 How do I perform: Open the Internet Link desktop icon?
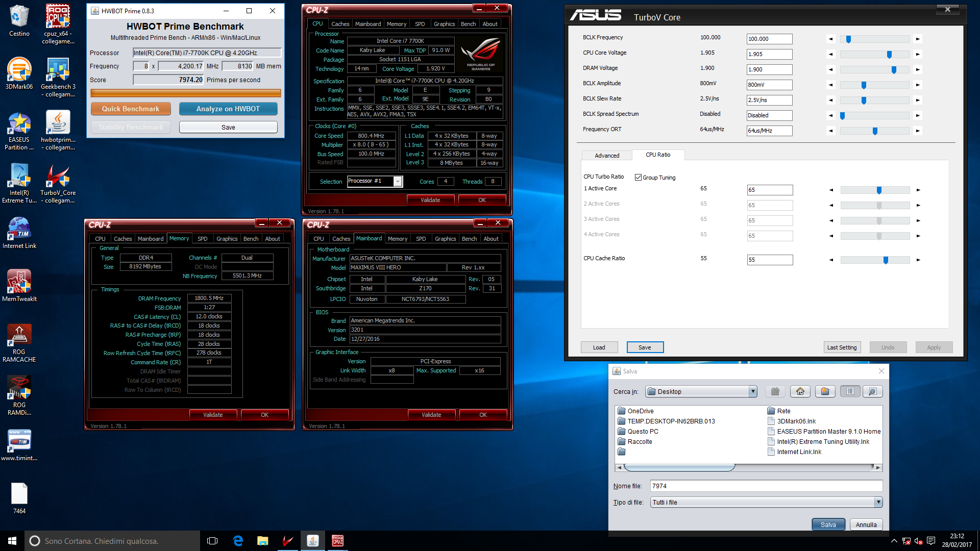19,233
